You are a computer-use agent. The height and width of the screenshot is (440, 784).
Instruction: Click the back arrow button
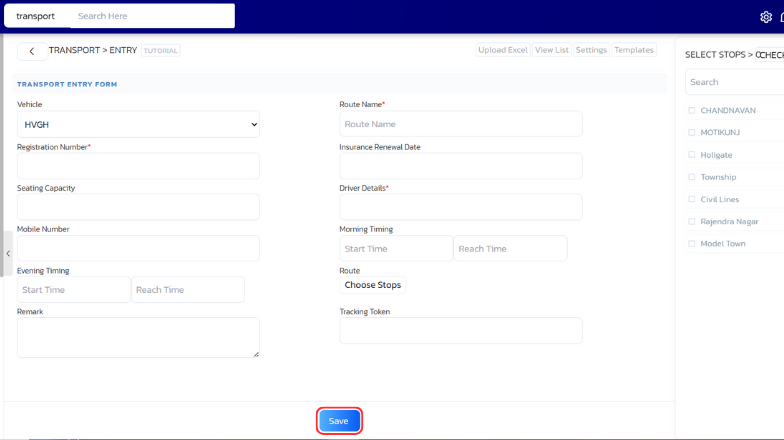[x=31, y=51]
